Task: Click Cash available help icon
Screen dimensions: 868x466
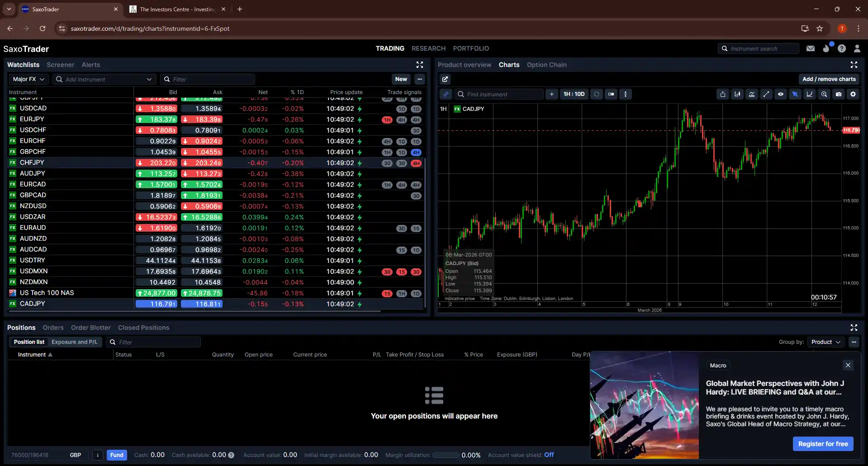Action: point(231,455)
